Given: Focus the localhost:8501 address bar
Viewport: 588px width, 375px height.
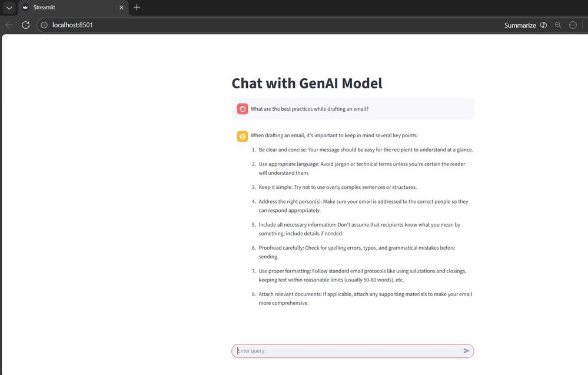Looking at the screenshot, I should 72,25.
